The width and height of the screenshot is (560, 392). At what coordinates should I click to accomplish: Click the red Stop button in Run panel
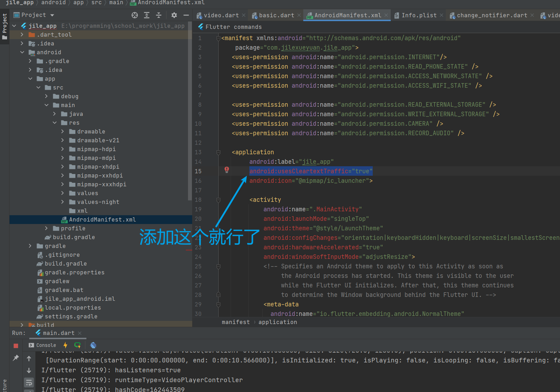click(x=16, y=346)
